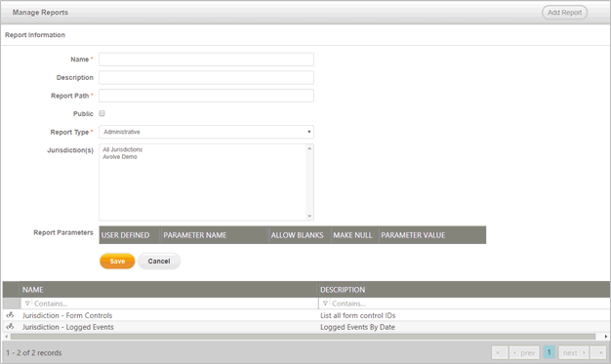Viewport: 611px width, 364px height.
Task: Click into the Description field
Action: point(206,77)
